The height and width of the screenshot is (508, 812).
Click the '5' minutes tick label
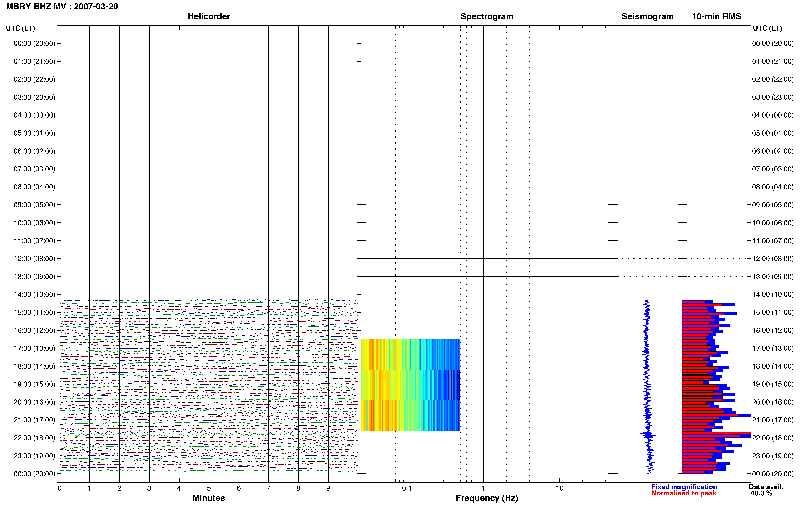[x=209, y=488]
